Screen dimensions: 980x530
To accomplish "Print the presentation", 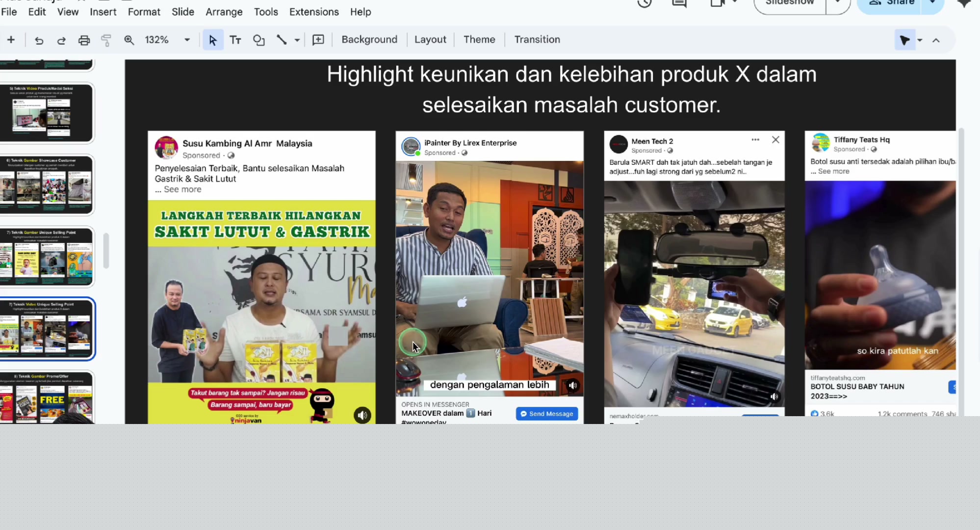I will coord(84,40).
